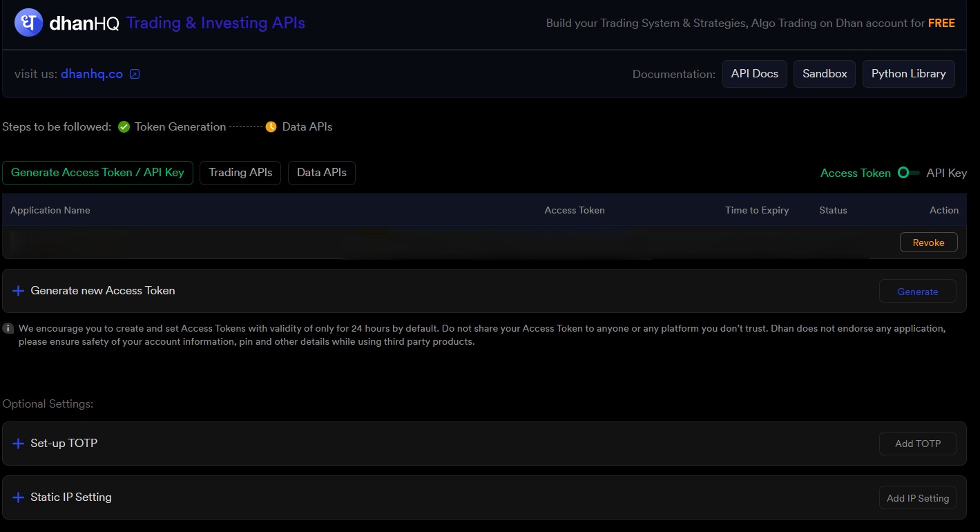Click the dhanHQ logo icon

28,23
